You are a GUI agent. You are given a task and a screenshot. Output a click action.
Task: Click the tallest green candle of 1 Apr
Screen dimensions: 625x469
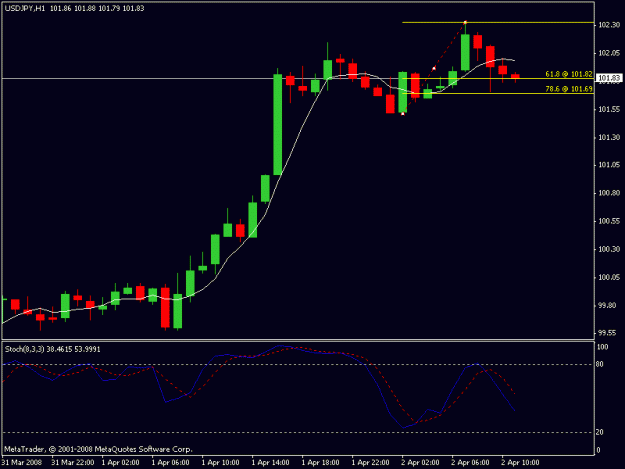[277, 124]
